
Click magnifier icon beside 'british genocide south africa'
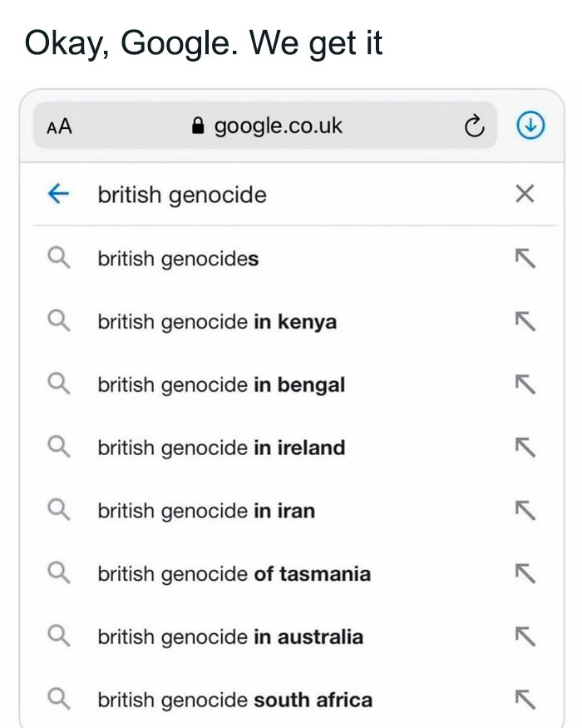[x=58, y=700]
